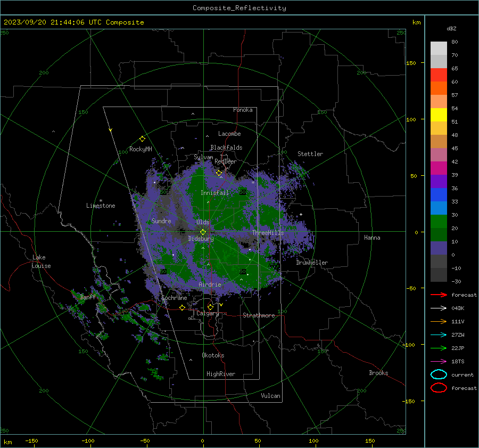Click the Strathmore town label
Image resolution: width=479 pixels, height=448 pixels.
(x=259, y=315)
